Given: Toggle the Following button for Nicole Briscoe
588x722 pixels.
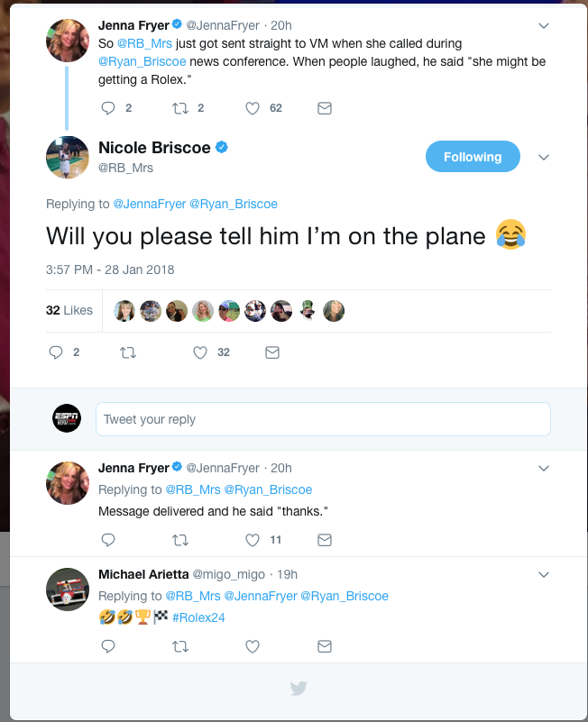Looking at the screenshot, I should [473, 157].
